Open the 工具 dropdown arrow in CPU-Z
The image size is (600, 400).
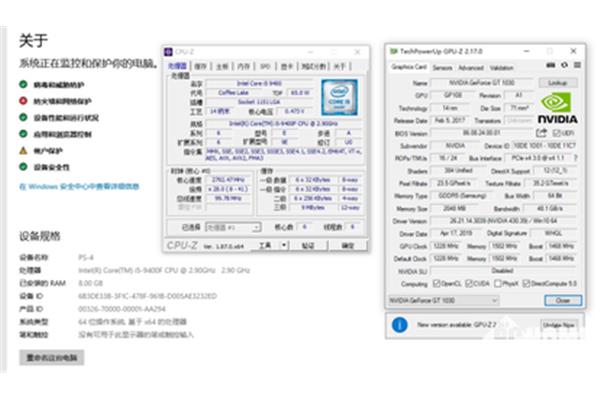[x=284, y=245]
